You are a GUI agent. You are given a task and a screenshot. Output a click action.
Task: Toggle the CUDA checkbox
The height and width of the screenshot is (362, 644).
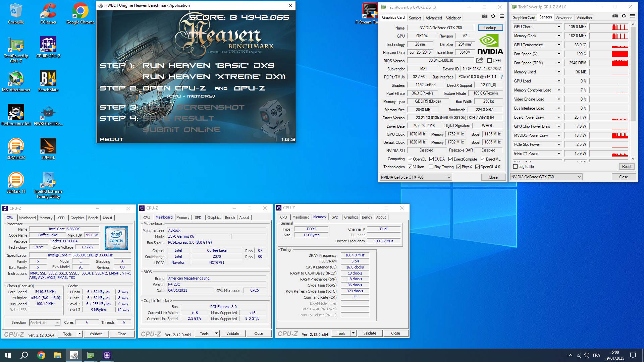(431, 159)
